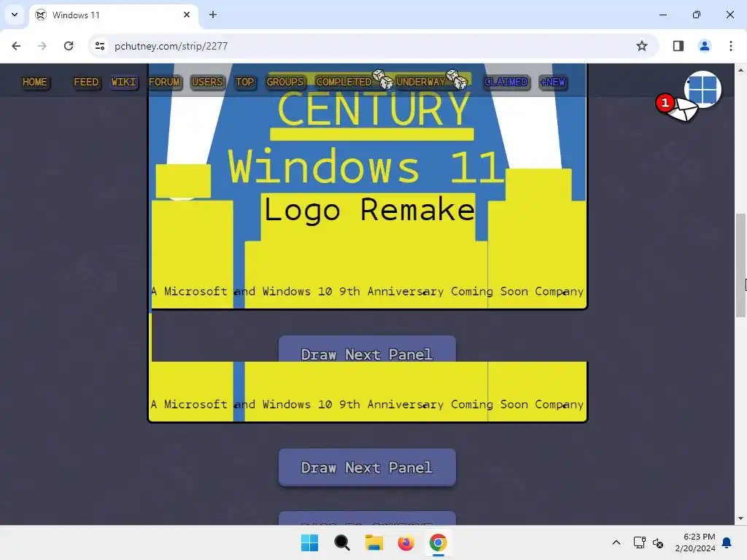
Task: Click the upper Draw Next Panel button
Action: (x=367, y=349)
